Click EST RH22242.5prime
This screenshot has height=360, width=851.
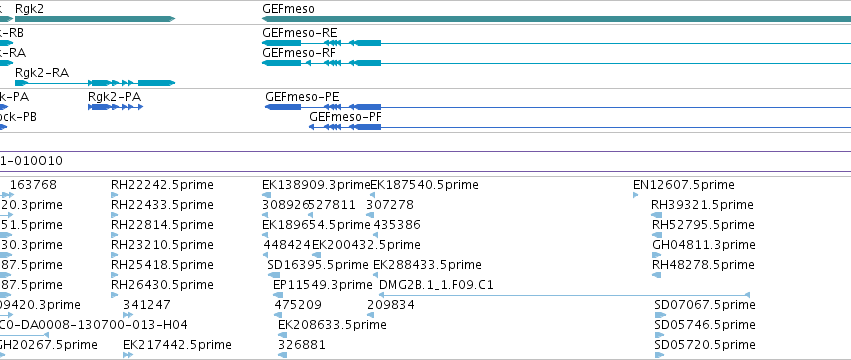tap(162, 185)
